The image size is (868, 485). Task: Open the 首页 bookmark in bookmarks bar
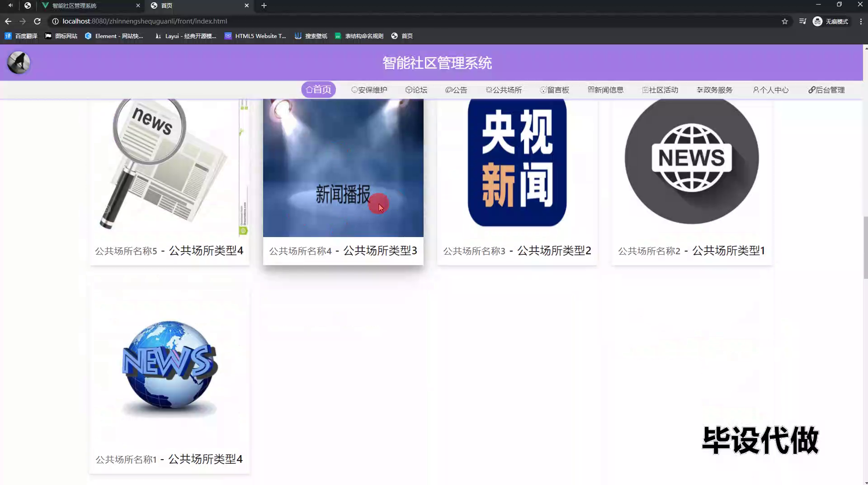coord(402,36)
